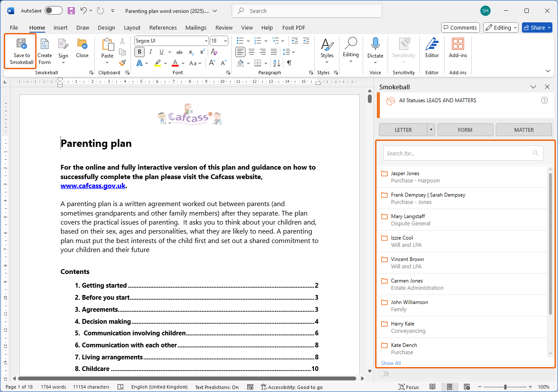Open Font dialog launcher

click(228, 73)
